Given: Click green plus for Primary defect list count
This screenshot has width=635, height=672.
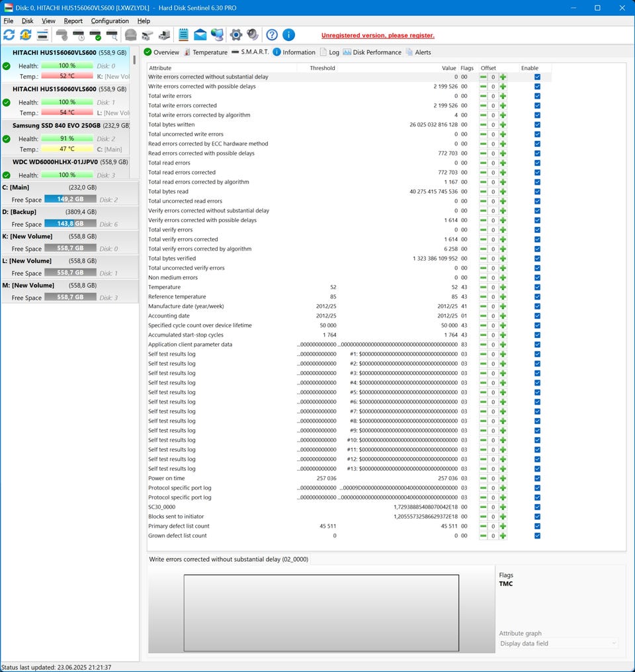Looking at the screenshot, I should 503,526.
